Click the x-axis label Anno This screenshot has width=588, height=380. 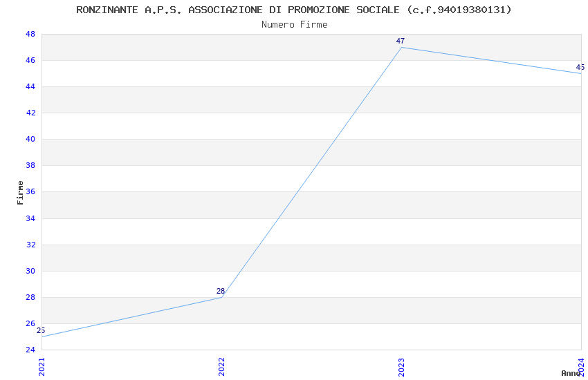(x=571, y=373)
